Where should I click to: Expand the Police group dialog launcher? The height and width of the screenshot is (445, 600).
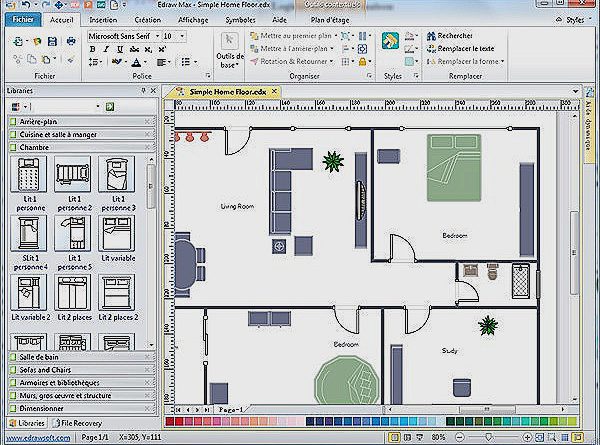point(208,76)
